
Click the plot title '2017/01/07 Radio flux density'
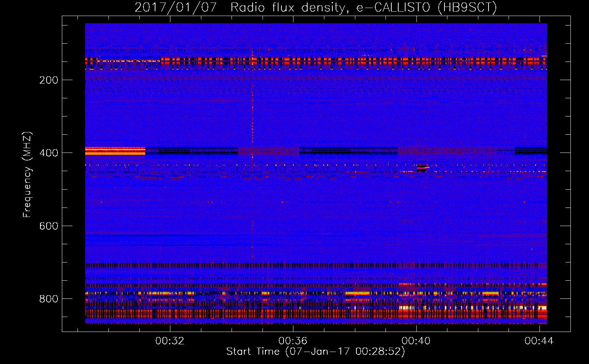click(x=240, y=7)
